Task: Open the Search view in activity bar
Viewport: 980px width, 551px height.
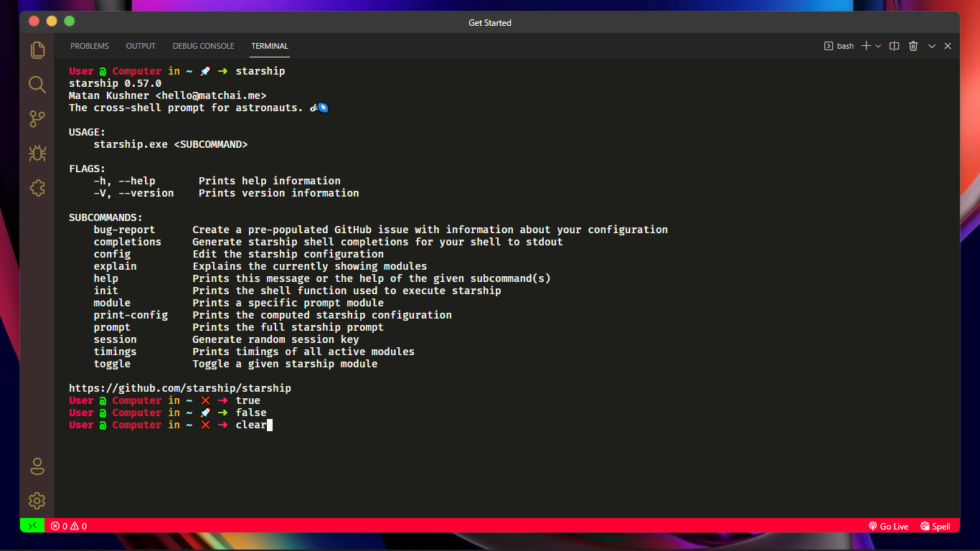Action: (37, 84)
